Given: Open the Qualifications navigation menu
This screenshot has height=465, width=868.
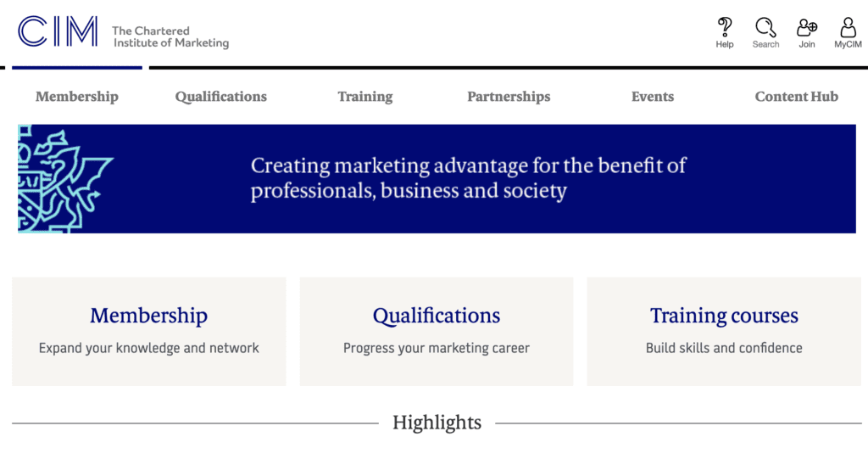Looking at the screenshot, I should [221, 97].
